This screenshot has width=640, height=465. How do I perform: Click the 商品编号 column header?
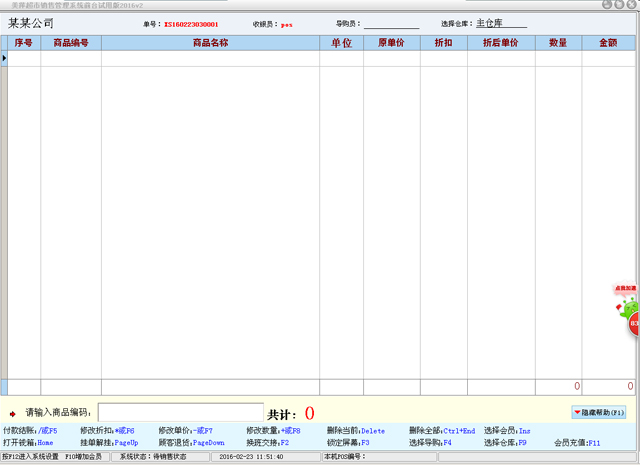(x=71, y=43)
